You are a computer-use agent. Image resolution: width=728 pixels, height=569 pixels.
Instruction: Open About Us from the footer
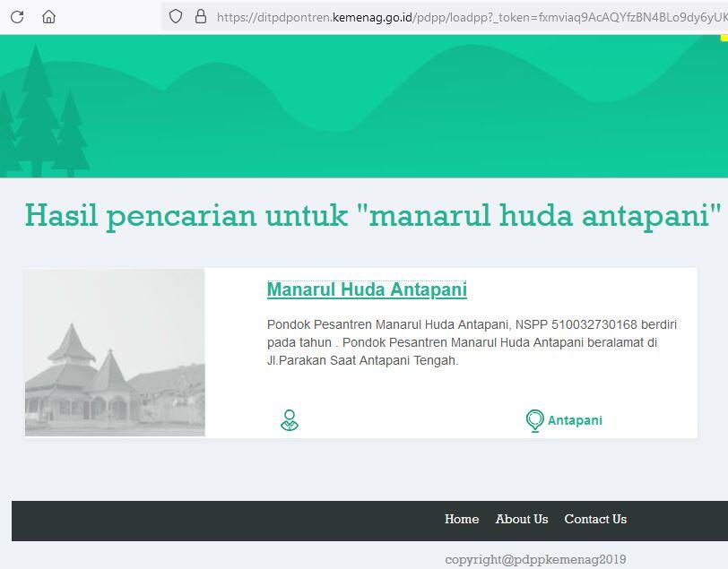(522, 519)
